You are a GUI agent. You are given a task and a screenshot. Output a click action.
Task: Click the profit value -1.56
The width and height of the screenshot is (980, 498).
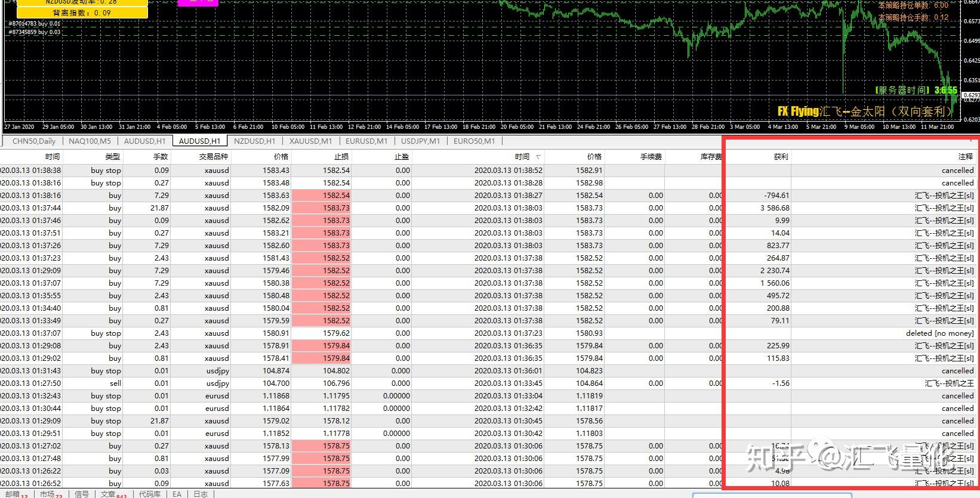tap(781, 383)
